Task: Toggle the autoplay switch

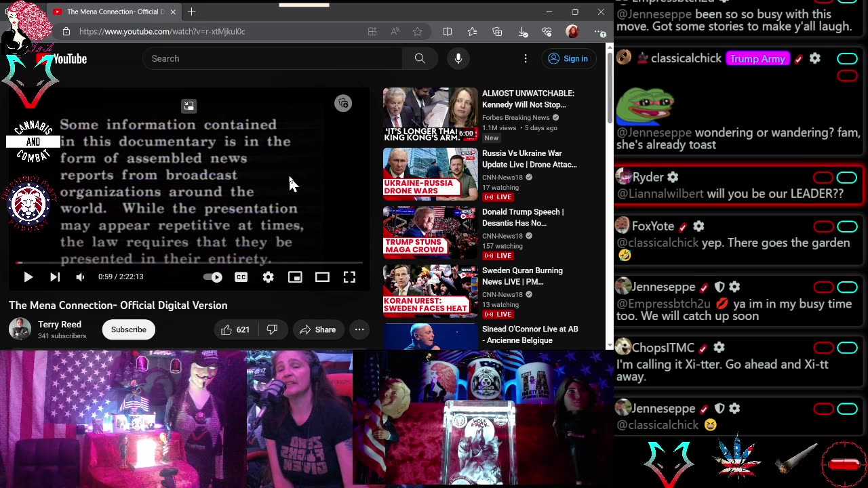Action: coord(213,277)
